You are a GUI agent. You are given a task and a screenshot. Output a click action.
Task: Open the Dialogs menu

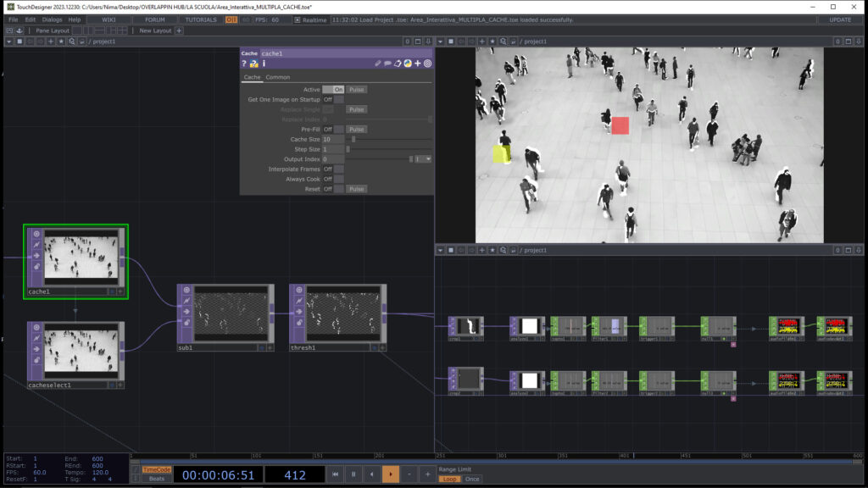pos(52,19)
